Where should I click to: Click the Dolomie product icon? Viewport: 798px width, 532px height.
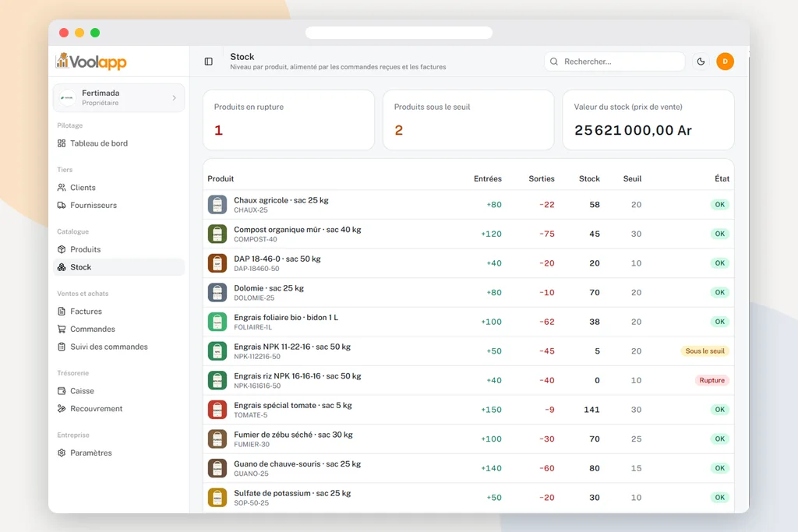(x=217, y=292)
